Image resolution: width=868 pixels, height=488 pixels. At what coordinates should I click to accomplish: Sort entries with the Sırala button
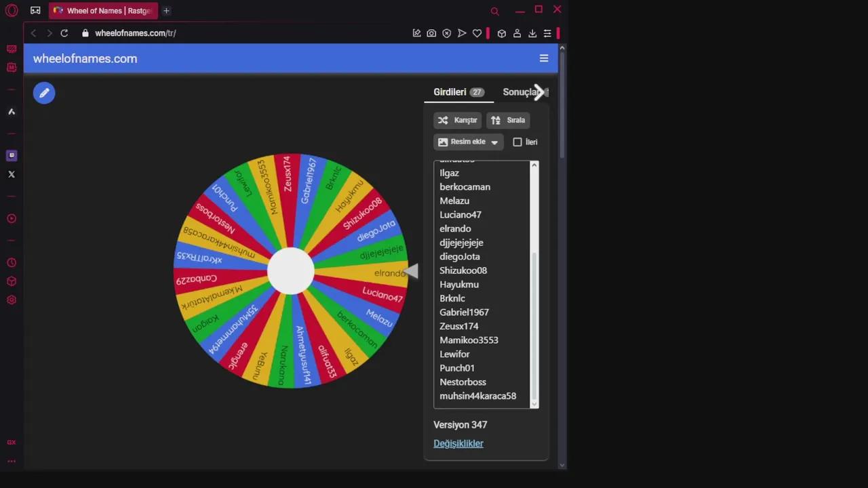coord(509,120)
